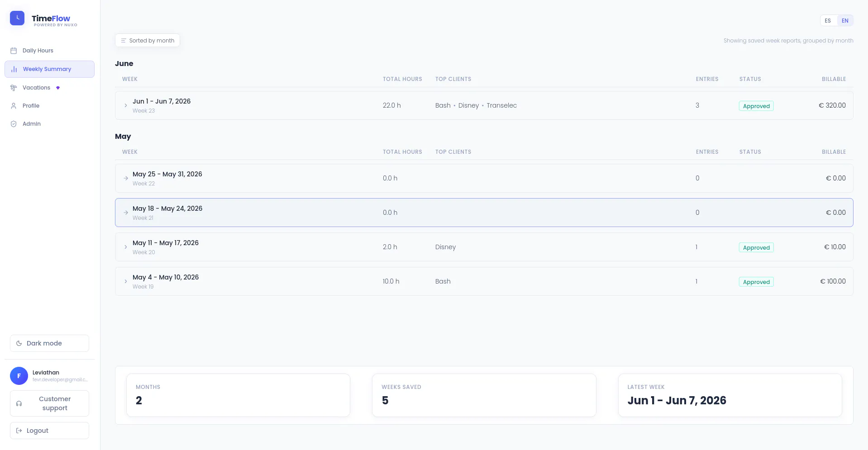Select the EN language option
Image resolution: width=868 pixels, height=450 pixels.
pos(845,20)
